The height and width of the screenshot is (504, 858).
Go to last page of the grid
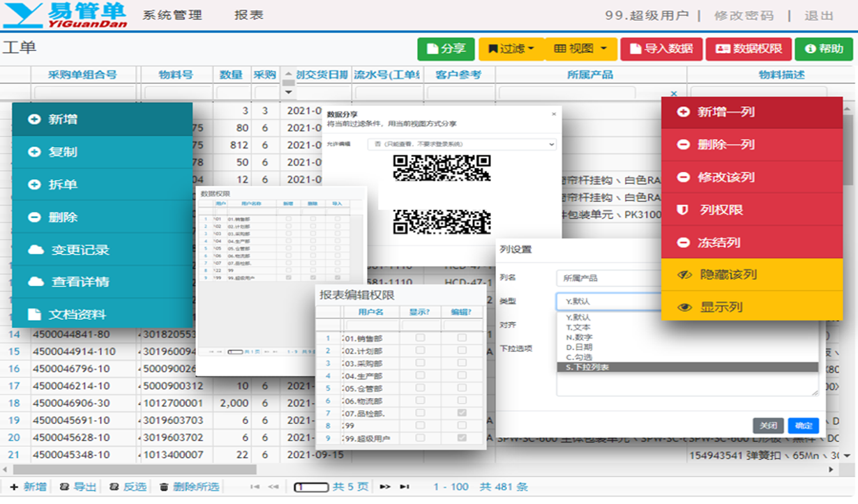coord(405,487)
